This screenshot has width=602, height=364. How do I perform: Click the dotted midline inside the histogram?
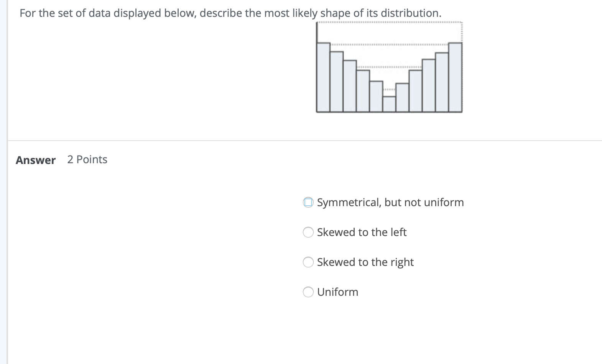tap(389, 67)
